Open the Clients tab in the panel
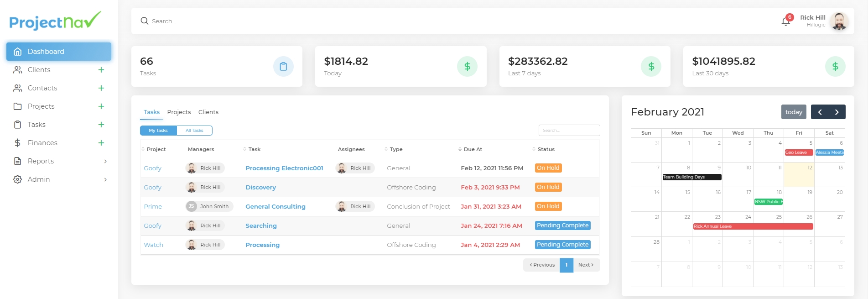The width and height of the screenshot is (868, 299). [208, 112]
